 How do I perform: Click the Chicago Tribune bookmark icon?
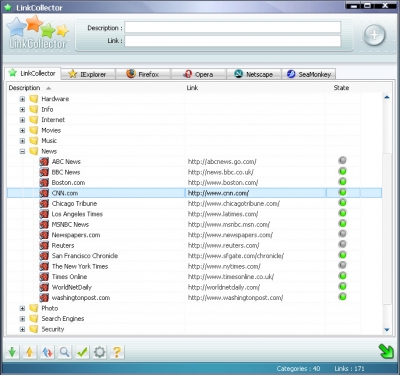click(x=44, y=204)
